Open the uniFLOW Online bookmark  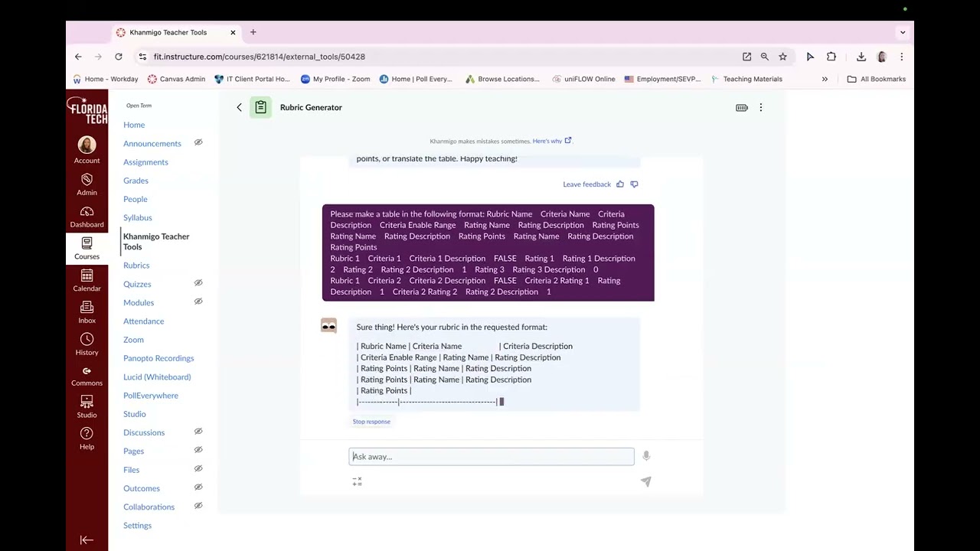tap(583, 79)
